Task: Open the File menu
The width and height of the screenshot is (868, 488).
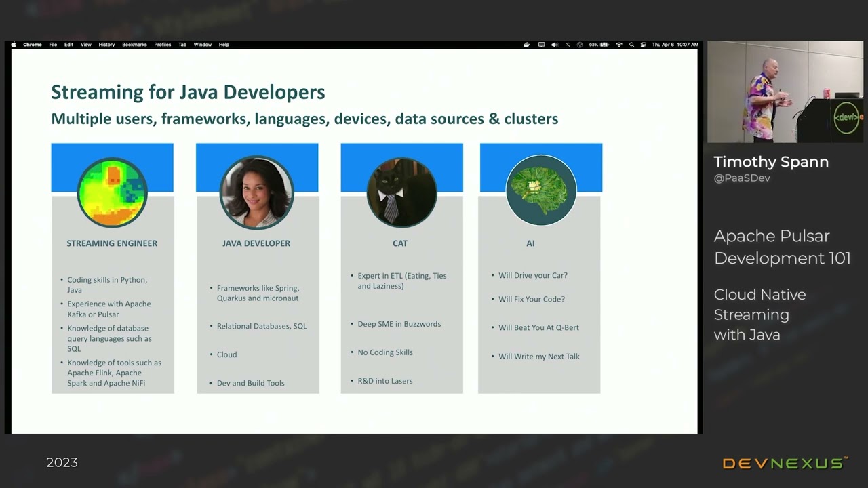Action: [53, 45]
